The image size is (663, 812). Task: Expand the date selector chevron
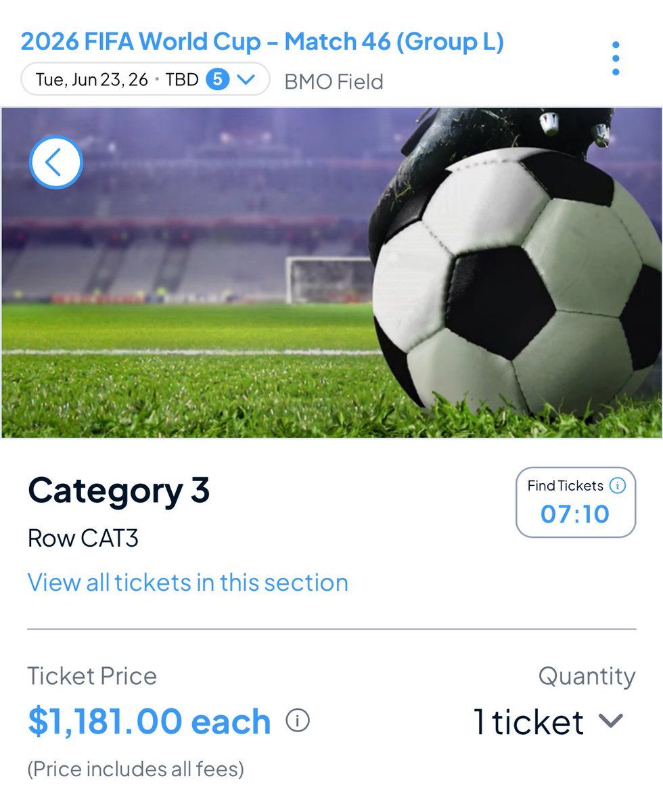pyautogui.click(x=246, y=80)
